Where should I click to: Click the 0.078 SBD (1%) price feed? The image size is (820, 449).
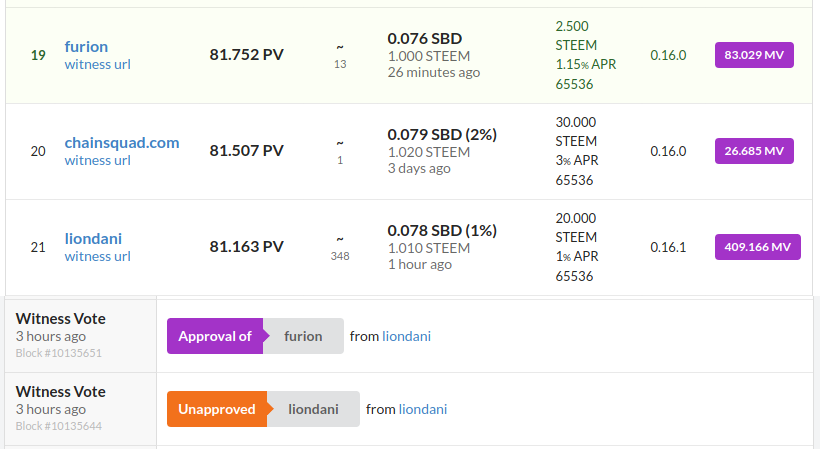click(442, 231)
